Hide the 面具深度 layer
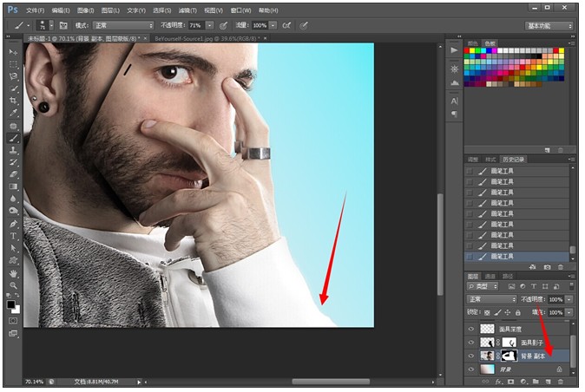The image size is (585, 392). [471, 329]
